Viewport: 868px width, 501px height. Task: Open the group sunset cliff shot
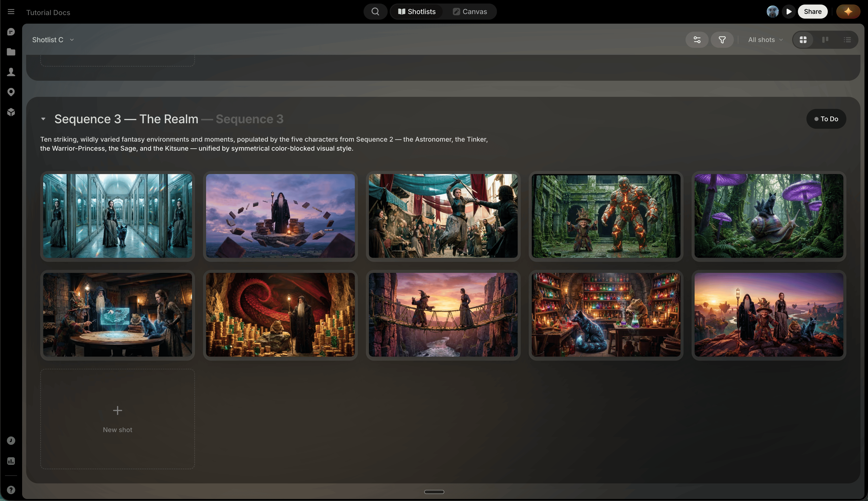[x=769, y=315]
